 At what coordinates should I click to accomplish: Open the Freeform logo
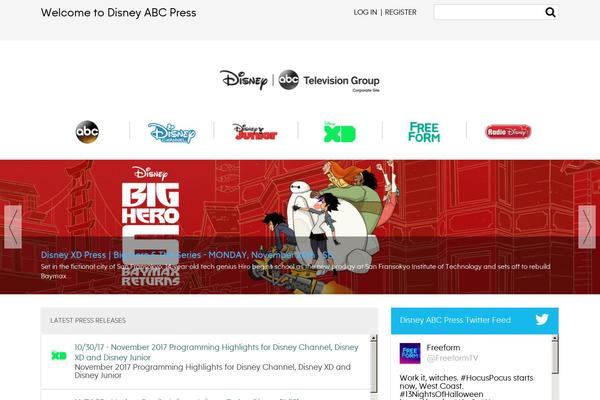click(x=424, y=132)
